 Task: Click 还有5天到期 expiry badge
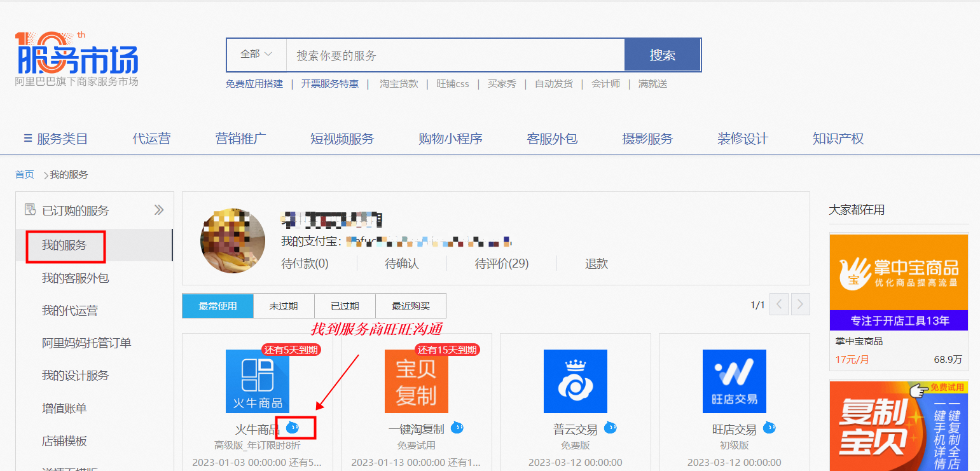(291, 350)
